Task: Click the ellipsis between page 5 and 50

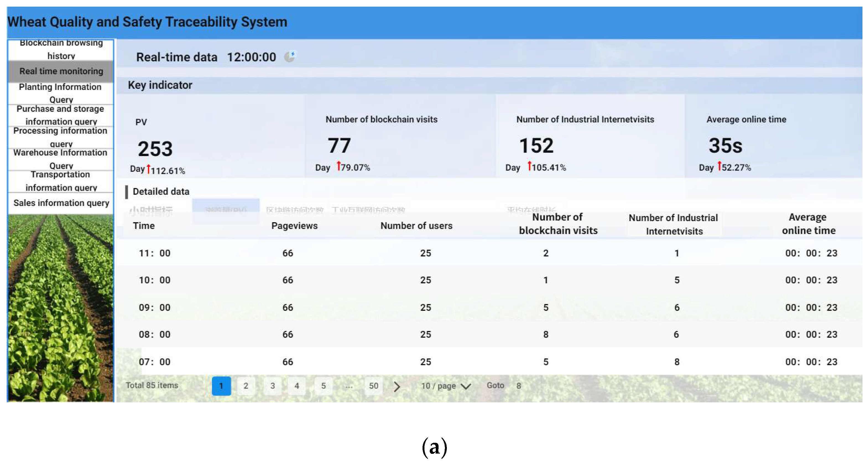Action: [349, 386]
